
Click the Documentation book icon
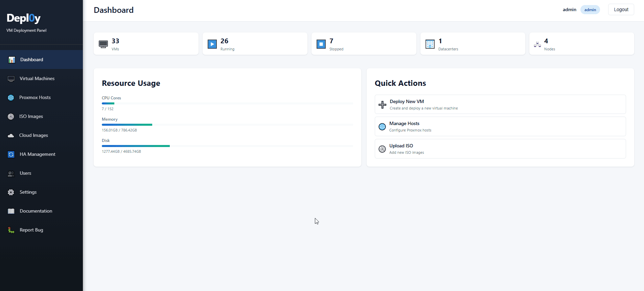11,211
